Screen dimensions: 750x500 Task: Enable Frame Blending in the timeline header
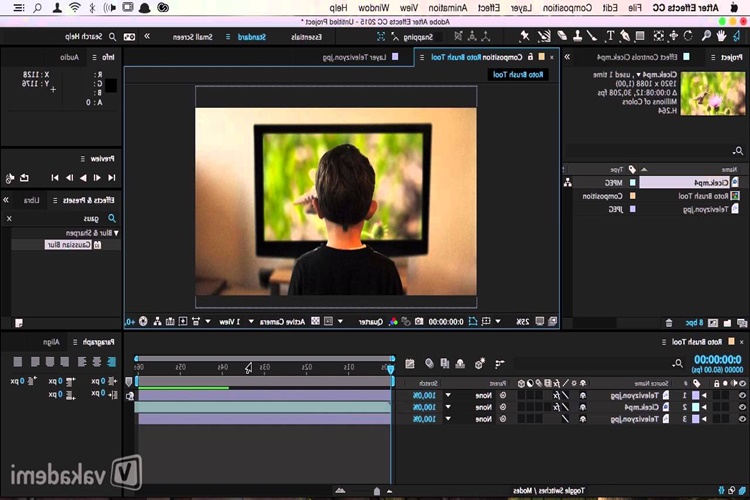pos(445,364)
